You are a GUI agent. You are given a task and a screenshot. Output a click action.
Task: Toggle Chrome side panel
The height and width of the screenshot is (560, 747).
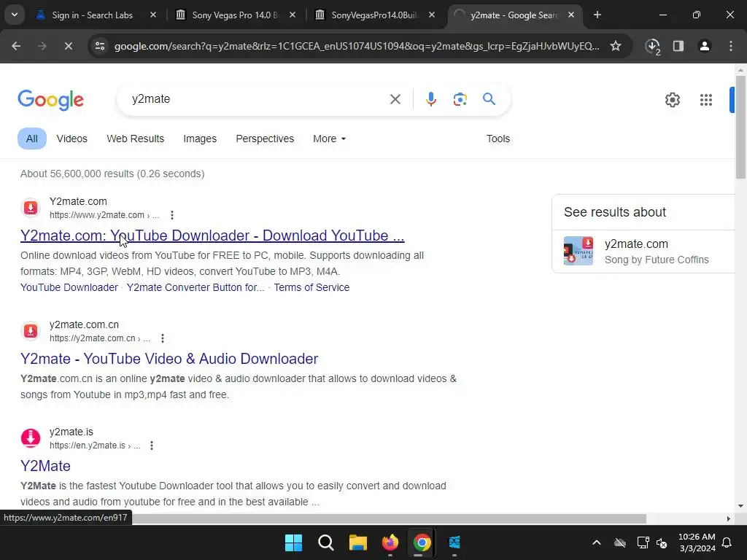pos(678,46)
